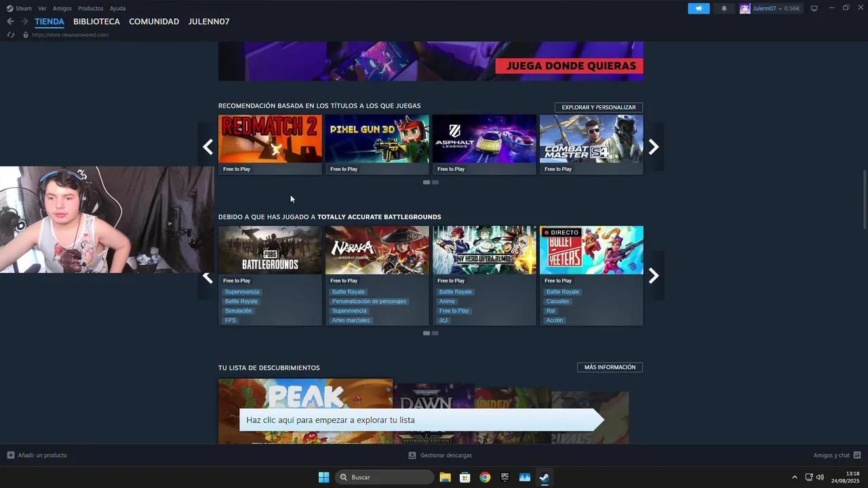Click the Anime tag
Image resolution: width=868 pixels, height=488 pixels.
(x=447, y=302)
